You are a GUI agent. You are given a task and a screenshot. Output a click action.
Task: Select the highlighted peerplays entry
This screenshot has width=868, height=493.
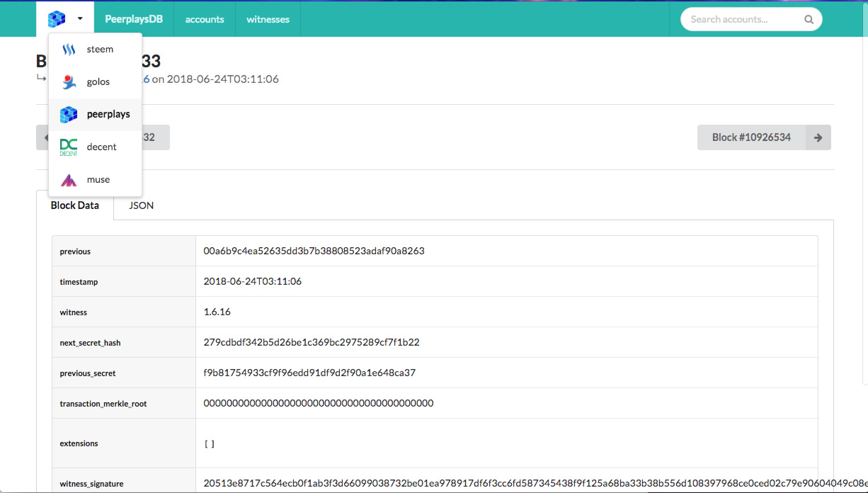coord(96,114)
